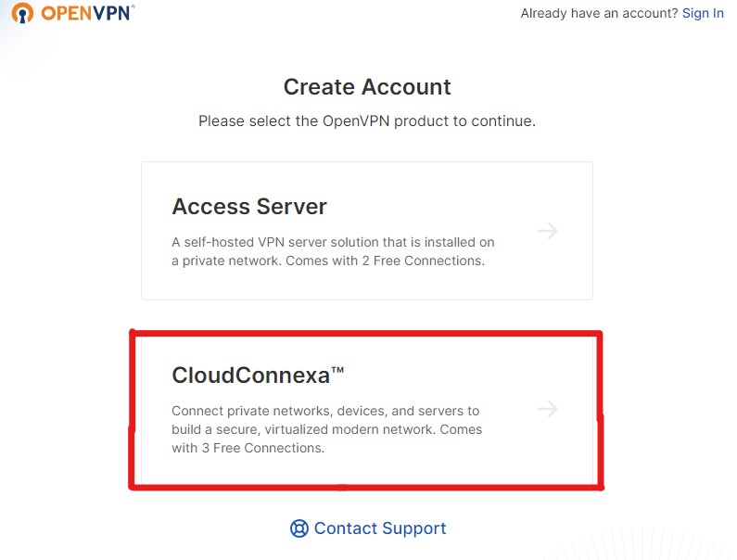The height and width of the screenshot is (560, 737).
Task: Open the Contact Support link text
Action: coord(380,528)
